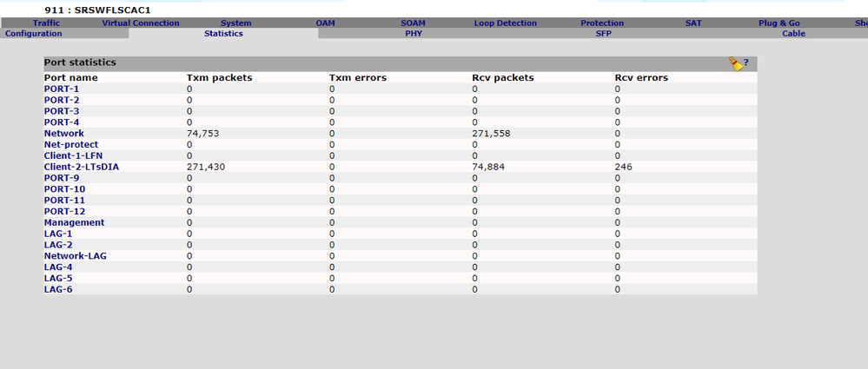Open the Loop Detection tab
868x369 pixels.
(506, 23)
